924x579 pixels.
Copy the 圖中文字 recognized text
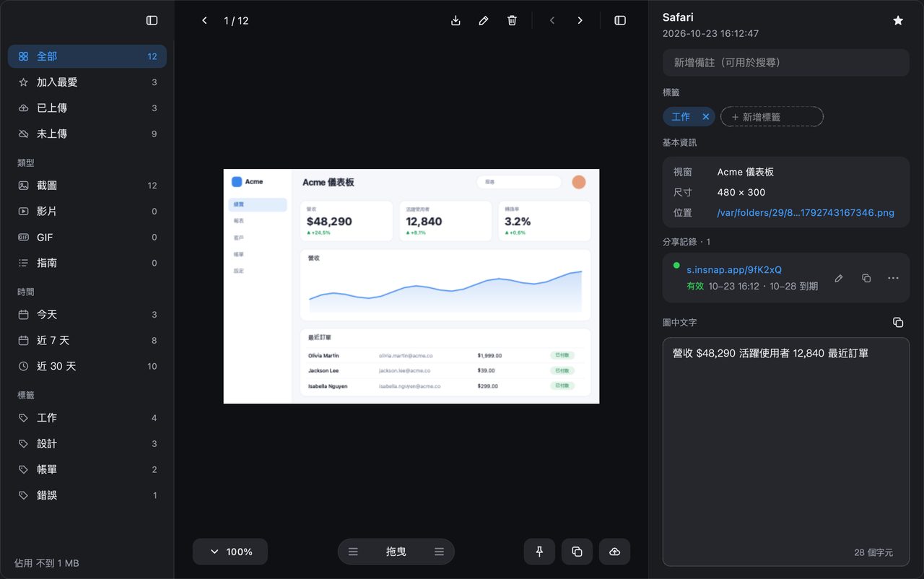pyautogui.click(x=898, y=322)
